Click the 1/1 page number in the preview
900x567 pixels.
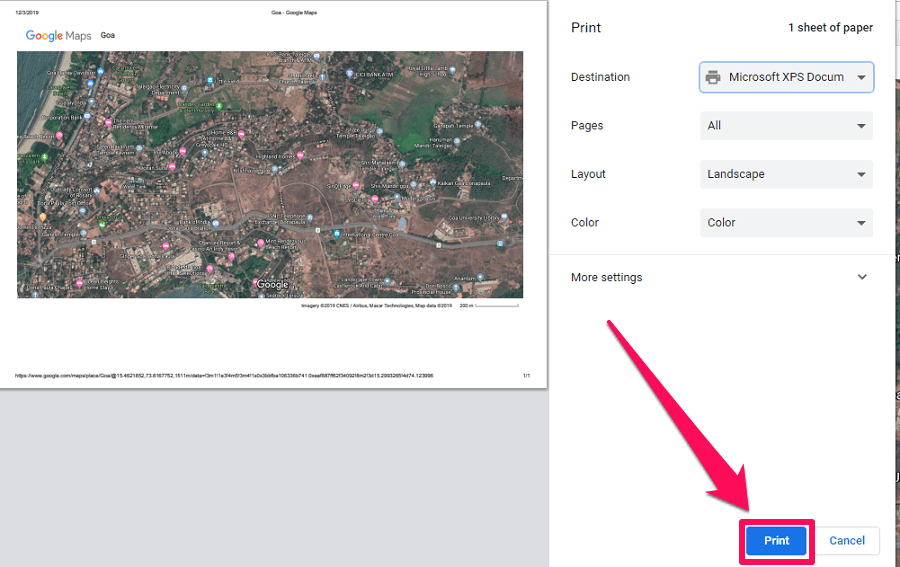(x=526, y=376)
